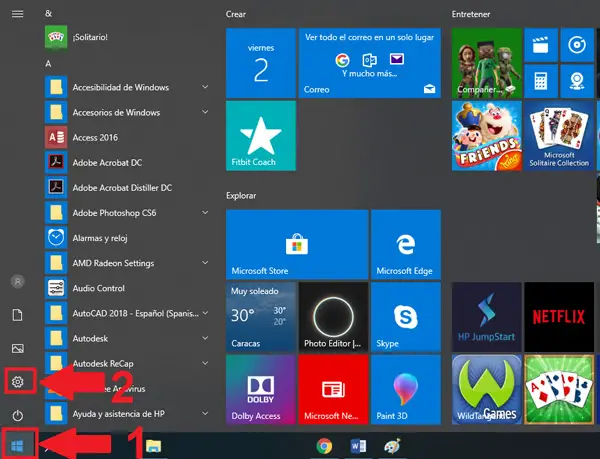Open the Microsoft Store tile
This screenshot has width=600, height=459.
(296, 244)
